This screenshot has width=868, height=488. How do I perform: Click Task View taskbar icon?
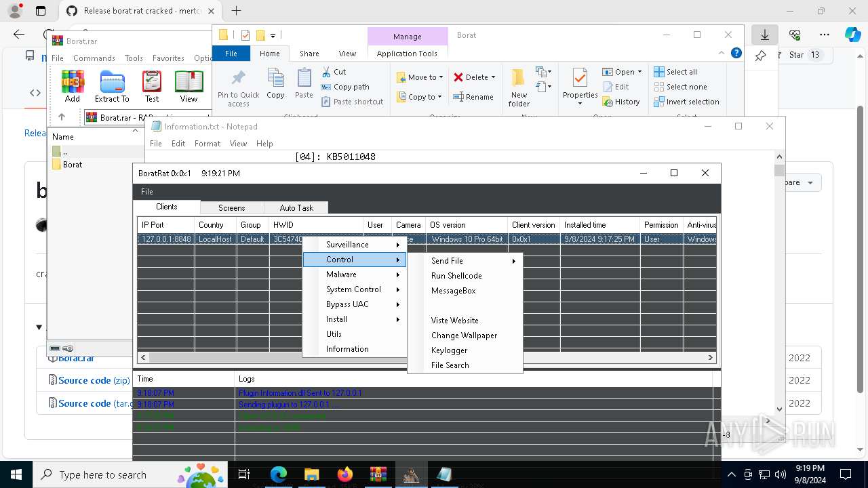(x=244, y=474)
